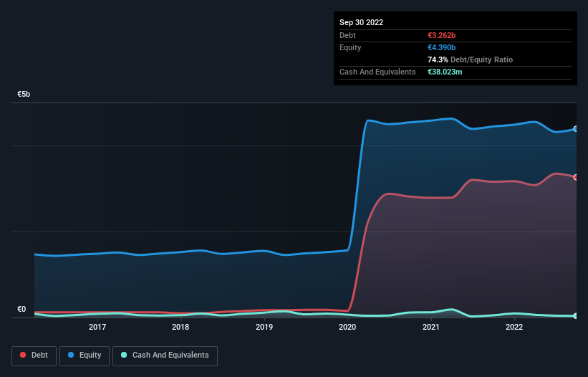This screenshot has width=588, height=377.
Task: Select the red Debt endpoint marker
Action: point(576,177)
